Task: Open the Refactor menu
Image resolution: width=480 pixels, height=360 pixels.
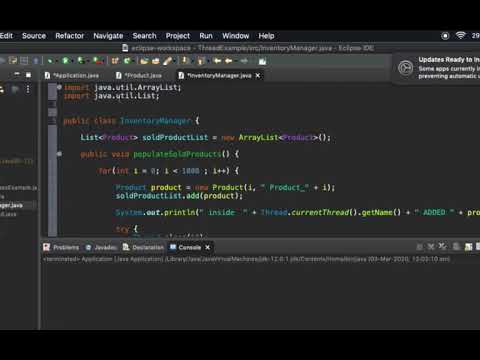Action: 70,36
